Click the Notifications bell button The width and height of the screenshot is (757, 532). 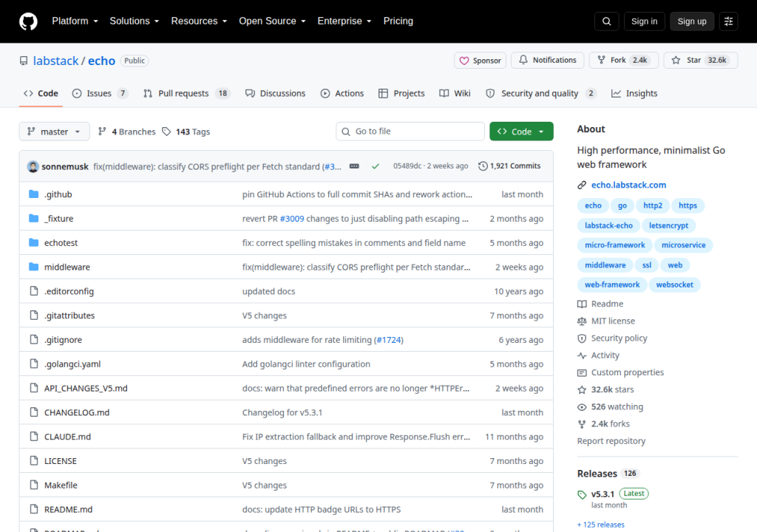[548, 60]
